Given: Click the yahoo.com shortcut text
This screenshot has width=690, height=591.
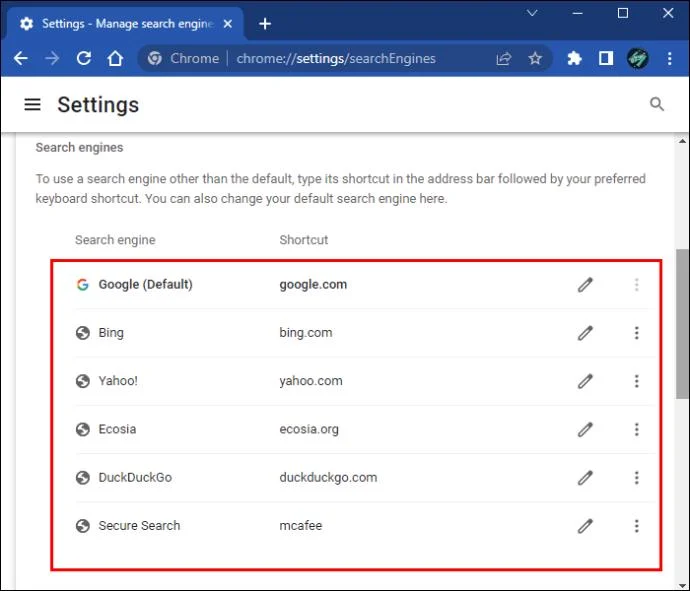Looking at the screenshot, I should tap(311, 381).
